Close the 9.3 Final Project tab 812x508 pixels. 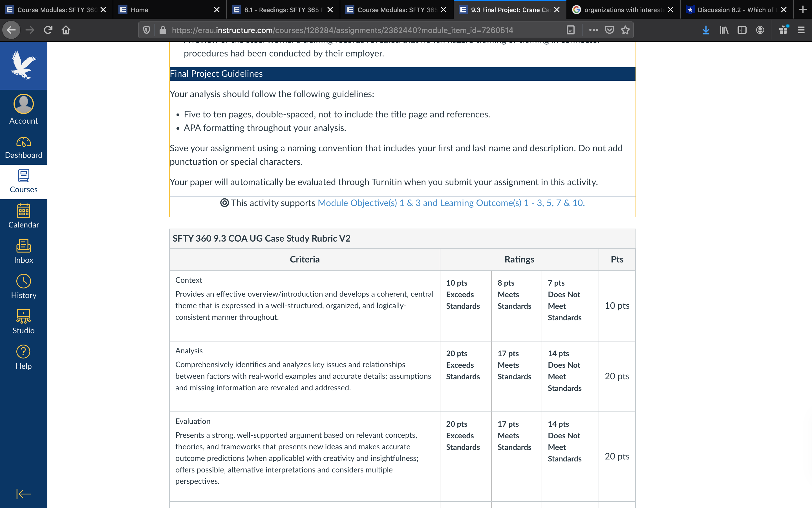pyautogui.click(x=557, y=10)
